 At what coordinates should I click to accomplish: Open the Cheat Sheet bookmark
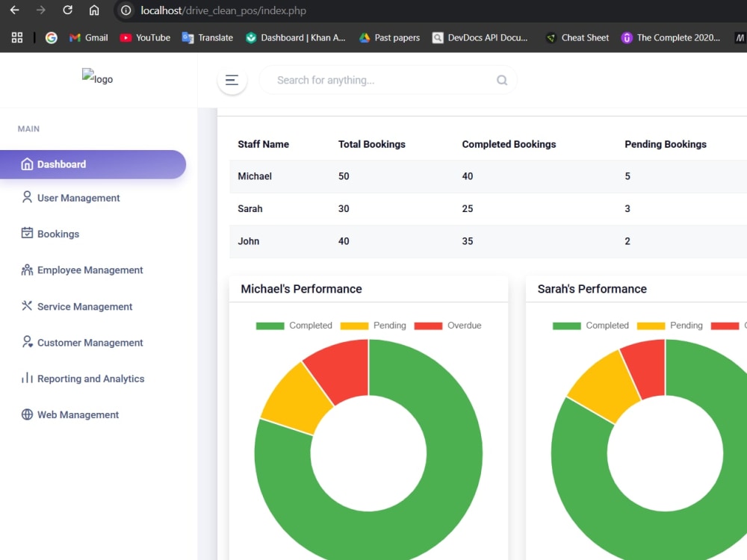pyautogui.click(x=577, y=37)
